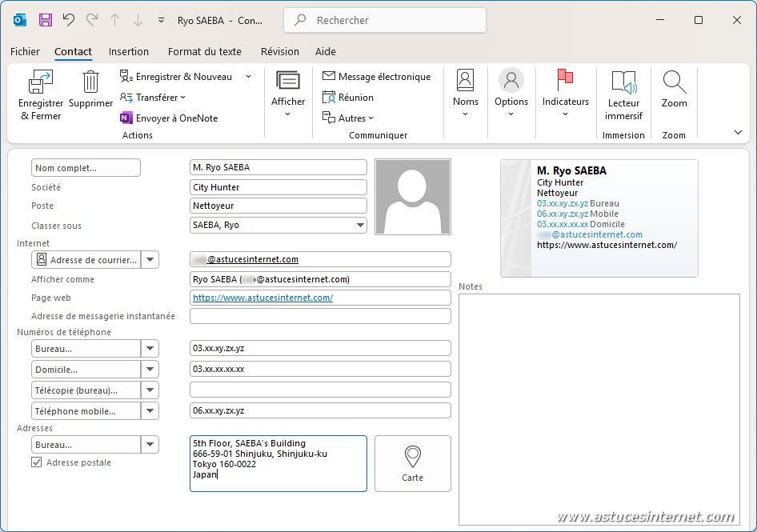Click the Enregistrer & Fermer icon

point(40,83)
